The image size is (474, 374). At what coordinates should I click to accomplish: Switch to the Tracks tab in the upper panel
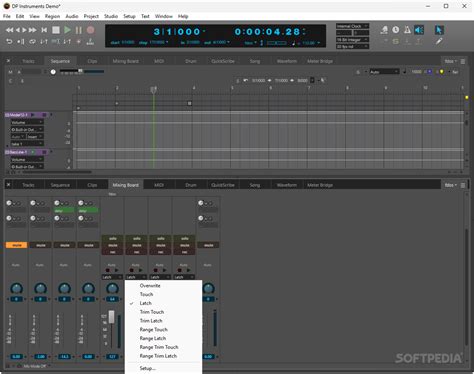(x=28, y=61)
